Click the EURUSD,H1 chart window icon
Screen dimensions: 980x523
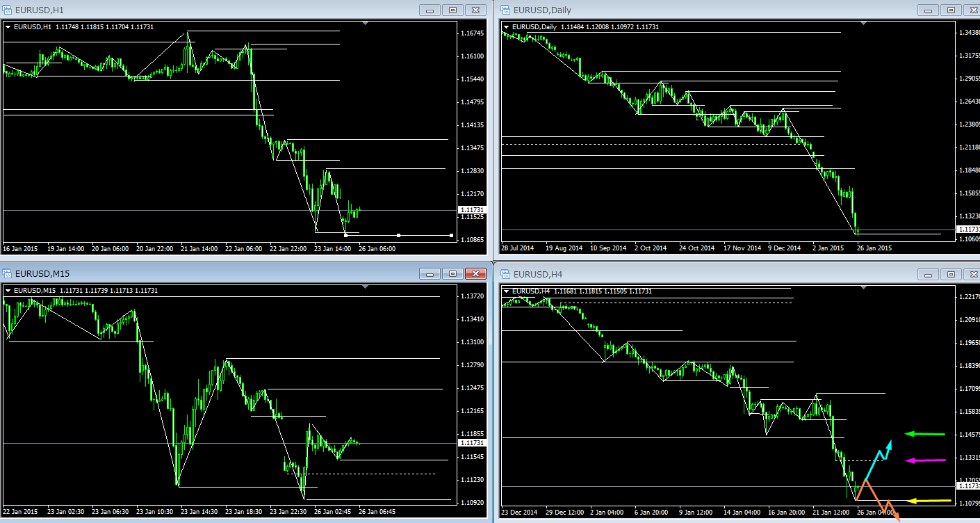click(x=8, y=10)
